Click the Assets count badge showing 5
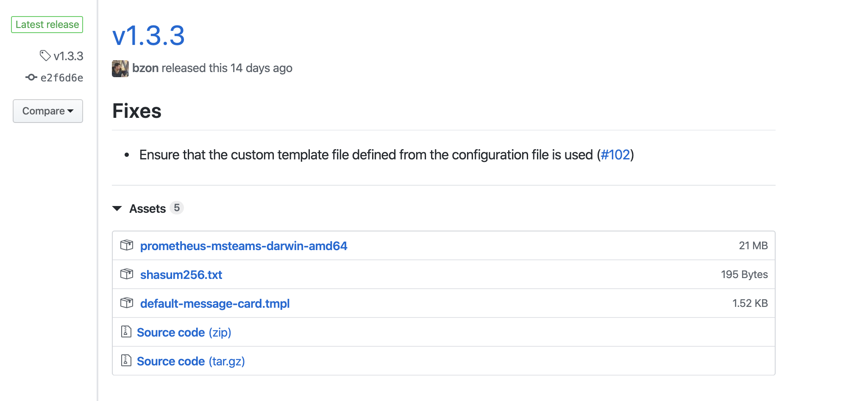 [177, 208]
